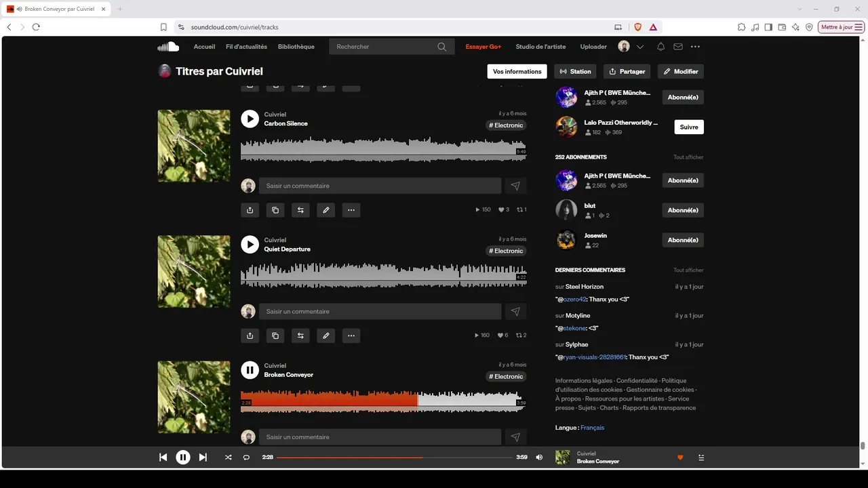Open the Brave Wallet icon

coord(782,27)
